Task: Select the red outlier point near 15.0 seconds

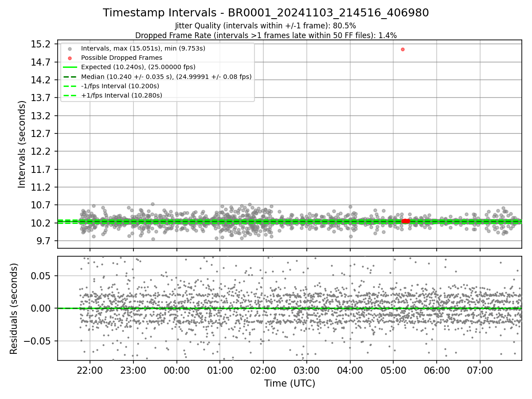Action: point(403,49)
